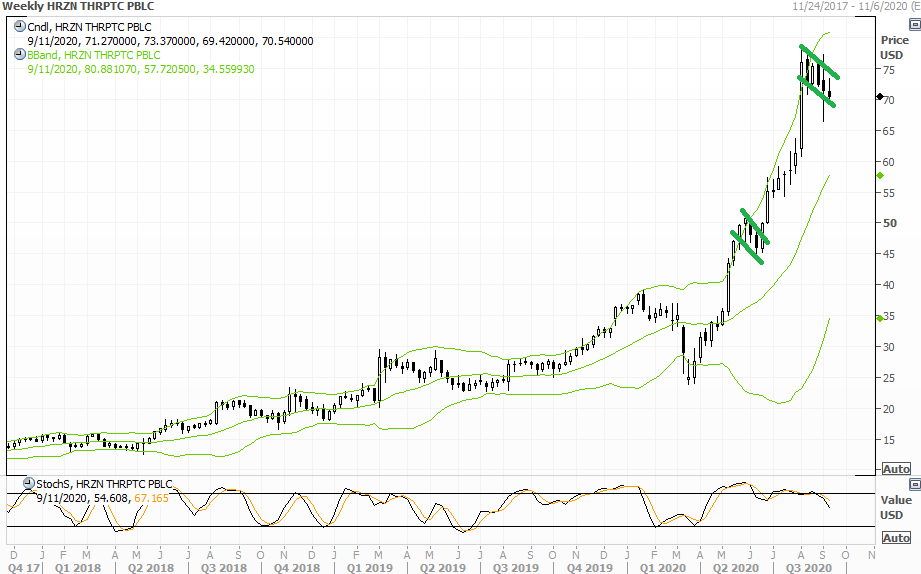
Task: Click the clock icon beside the BBand label
Action: click(20, 55)
